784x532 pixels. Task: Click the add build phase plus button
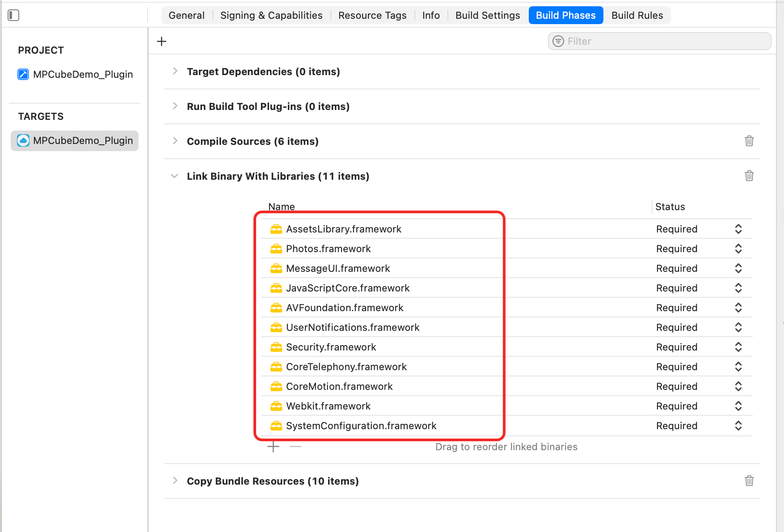162,42
